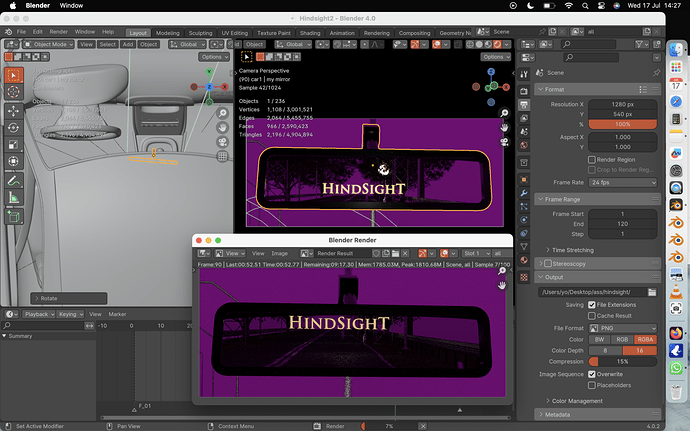Select the Cursor tool in left toolbar
Viewport: 690px width, 431px height.
(x=14, y=92)
